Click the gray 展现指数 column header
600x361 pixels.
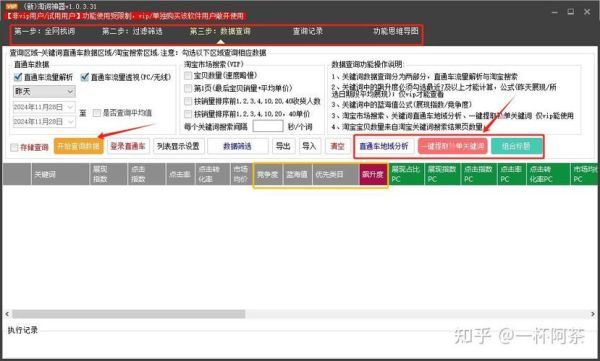click(109, 174)
